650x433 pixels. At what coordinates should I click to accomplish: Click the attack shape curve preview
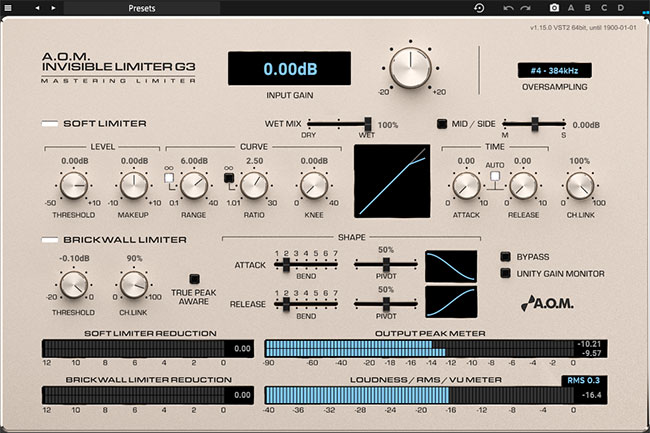pos(451,266)
